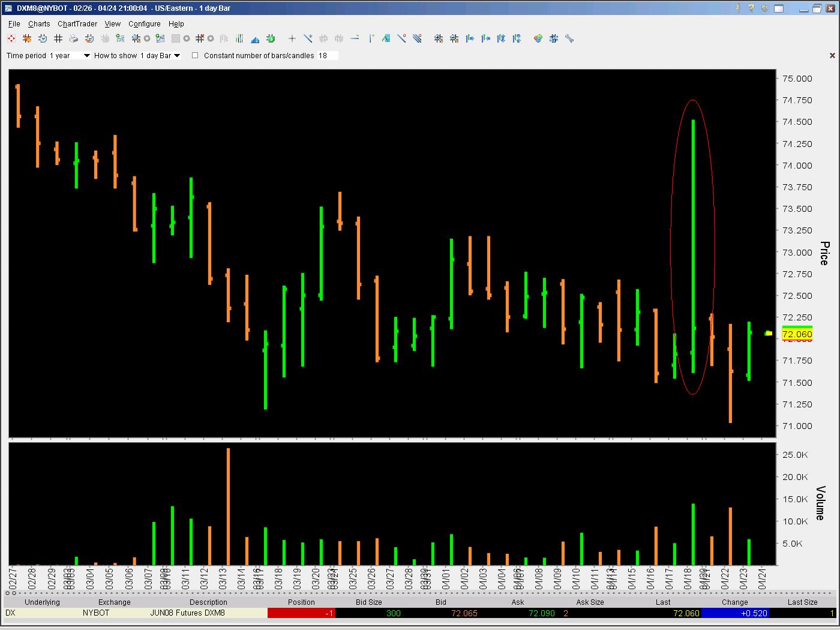This screenshot has width=840, height=630.
Task: Open the Charts menu
Action: pos(38,24)
